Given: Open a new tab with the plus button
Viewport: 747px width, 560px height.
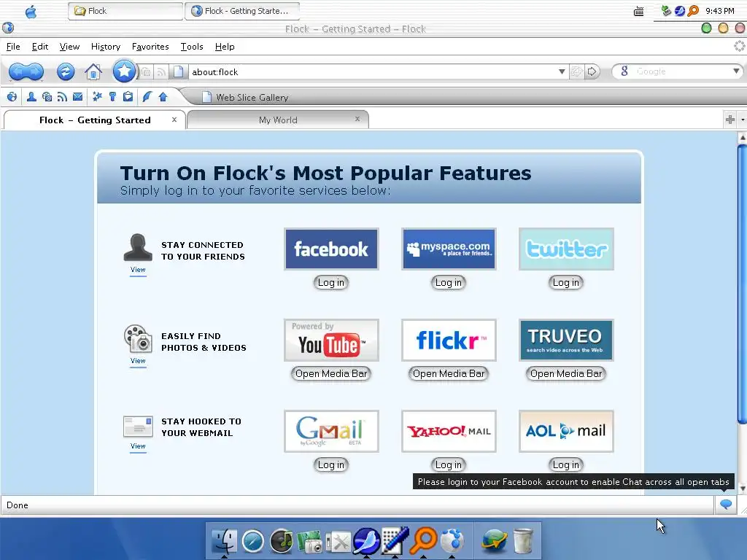Looking at the screenshot, I should coord(729,120).
